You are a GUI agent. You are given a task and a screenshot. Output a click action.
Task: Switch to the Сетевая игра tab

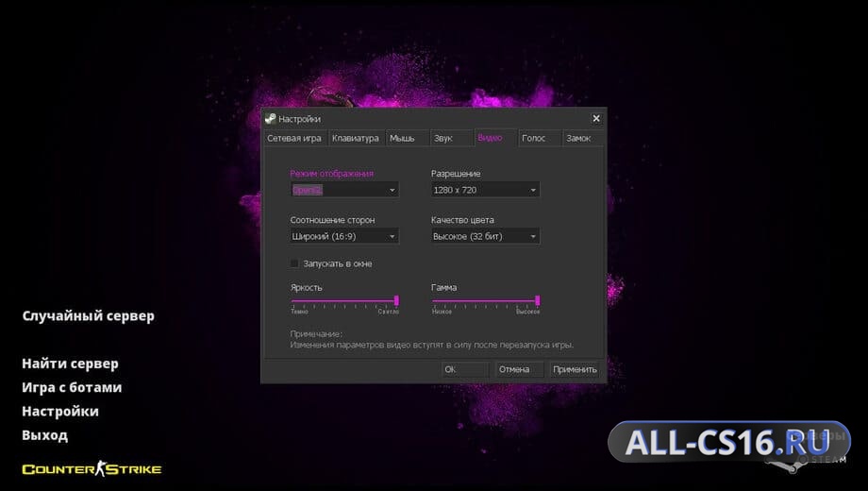click(x=294, y=139)
